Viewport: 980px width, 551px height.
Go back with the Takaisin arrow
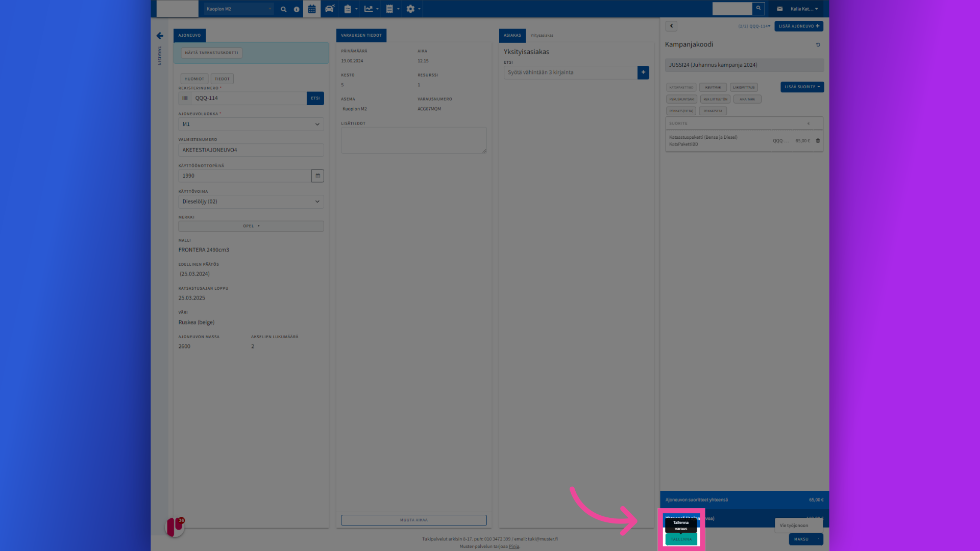tap(160, 36)
